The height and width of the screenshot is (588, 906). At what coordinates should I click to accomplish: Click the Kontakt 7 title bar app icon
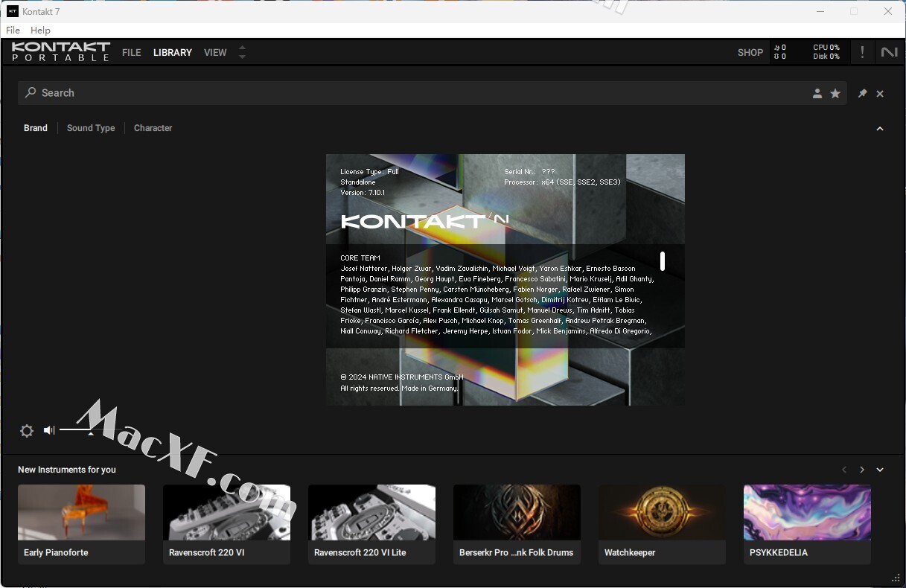click(13, 11)
